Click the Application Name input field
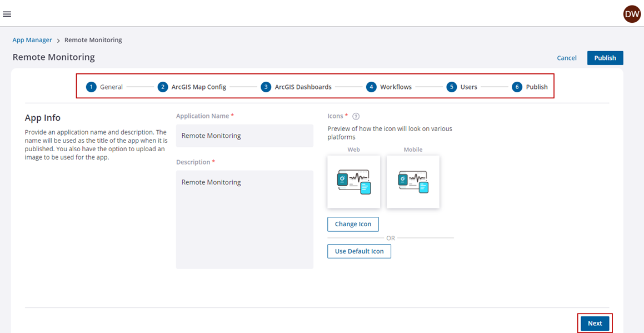The width and height of the screenshot is (644, 333). click(244, 136)
